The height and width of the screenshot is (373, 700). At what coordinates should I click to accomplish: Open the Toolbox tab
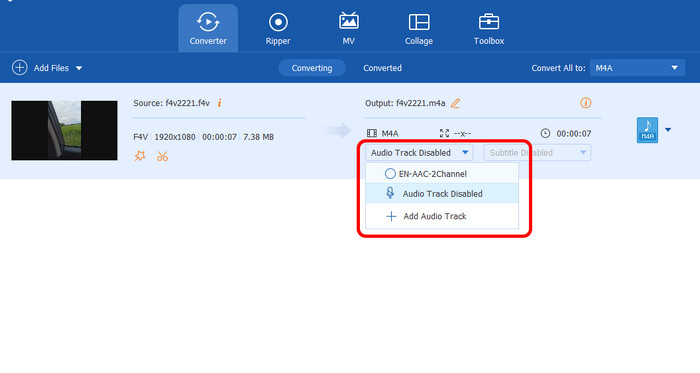click(489, 29)
